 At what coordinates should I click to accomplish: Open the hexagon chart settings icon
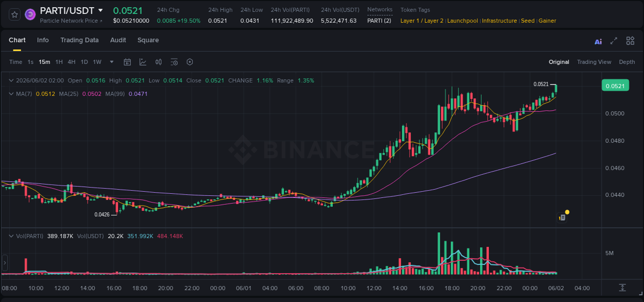[190, 62]
